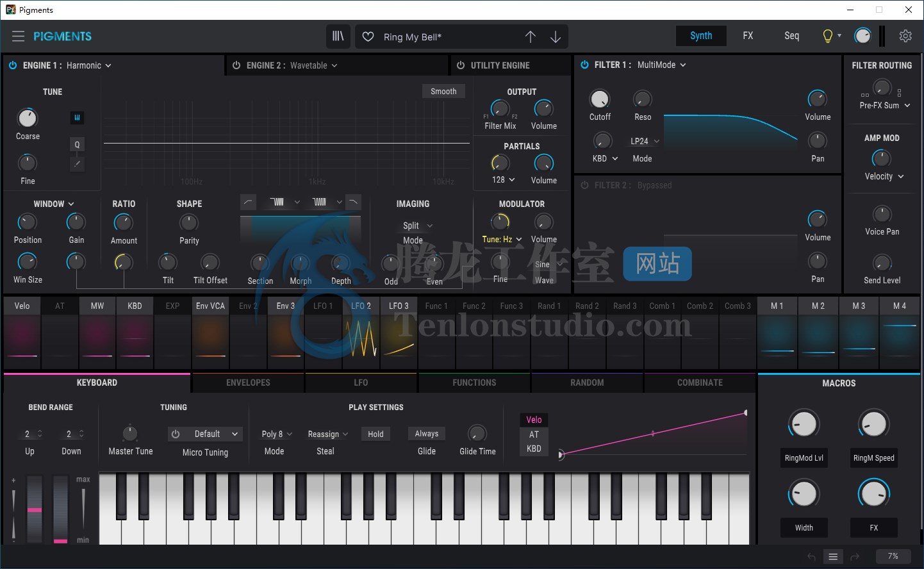Open Pre-FX Sum routing dropdown

[x=885, y=105]
